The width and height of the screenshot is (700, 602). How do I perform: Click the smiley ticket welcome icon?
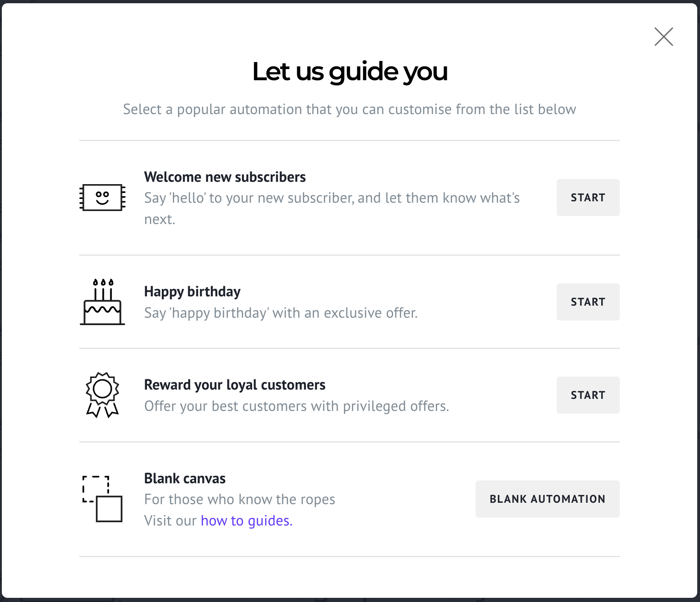pyautogui.click(x=102, y=198)
